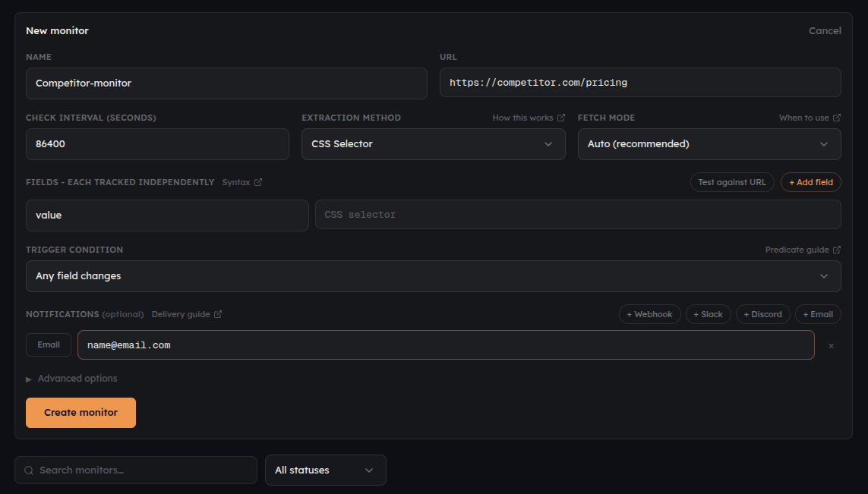Click the external-link icon beside Predicate guide

pyautogui.click(x=836, y=250)
